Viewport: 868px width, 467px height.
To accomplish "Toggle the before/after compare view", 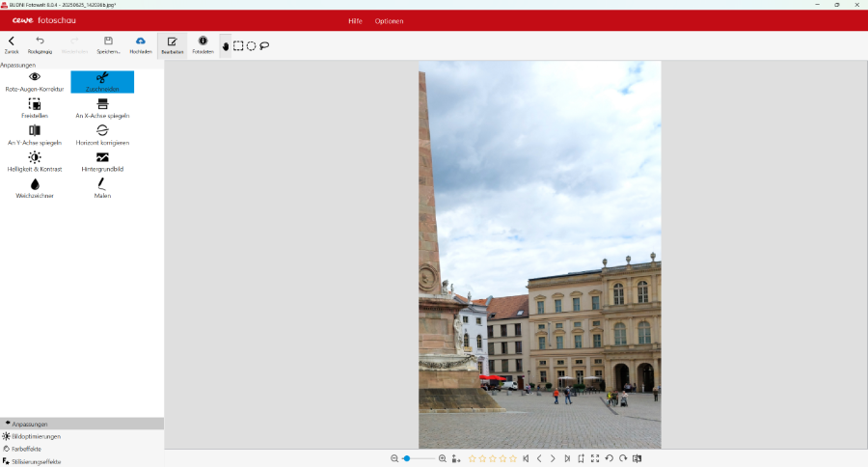I will pos(637,458).
